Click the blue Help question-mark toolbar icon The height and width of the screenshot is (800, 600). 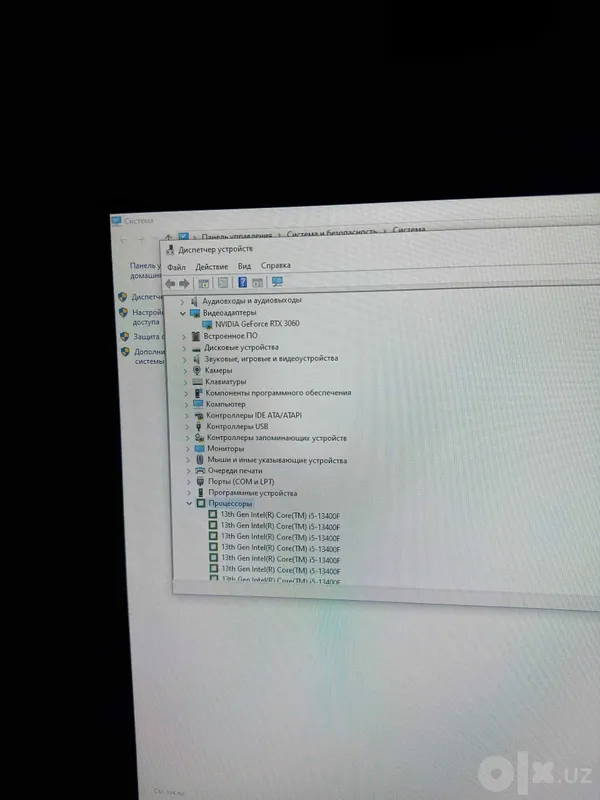(x=242, y=282)
